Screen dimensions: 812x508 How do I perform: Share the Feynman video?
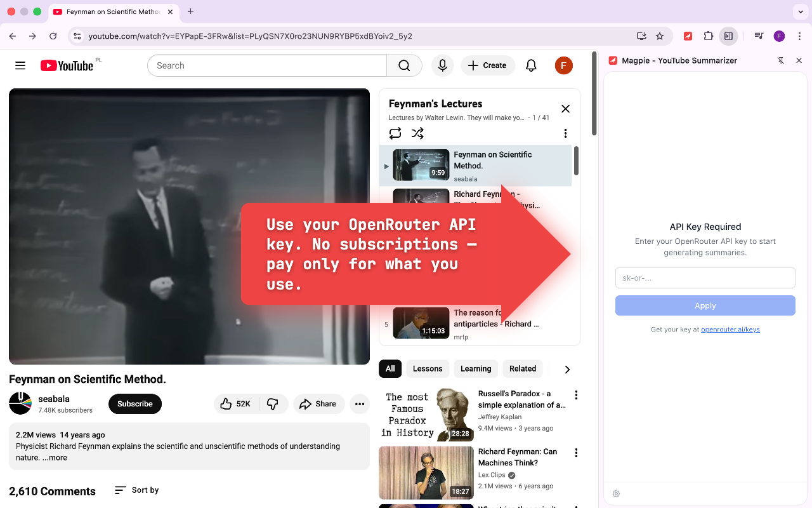[x=318, y=404]
